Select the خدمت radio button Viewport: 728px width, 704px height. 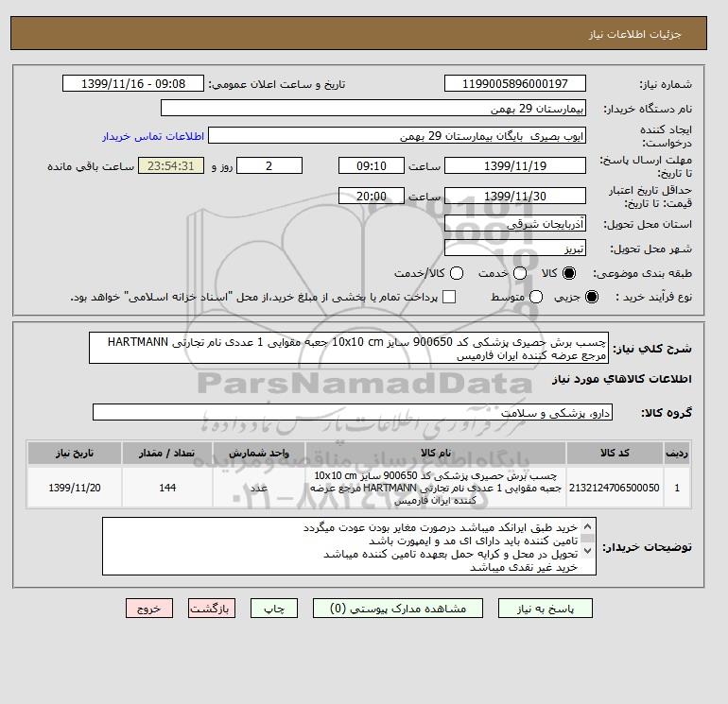coord(520,273)
